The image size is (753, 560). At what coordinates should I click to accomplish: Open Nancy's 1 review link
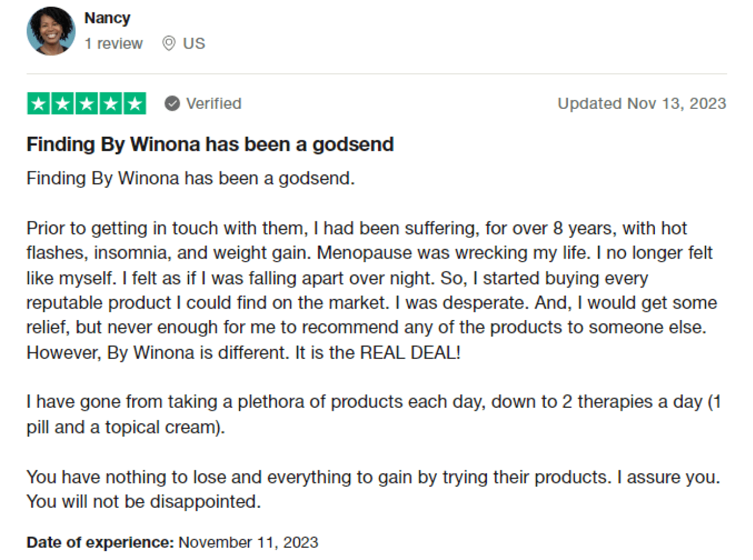pyautogui.click(x=114, y=43)
